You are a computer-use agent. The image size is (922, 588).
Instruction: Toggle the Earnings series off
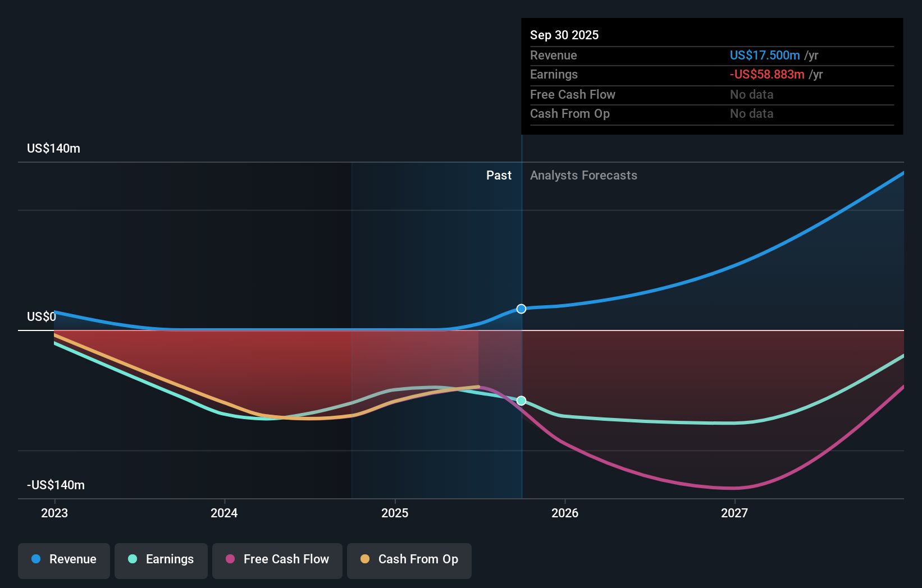point(161,559)
